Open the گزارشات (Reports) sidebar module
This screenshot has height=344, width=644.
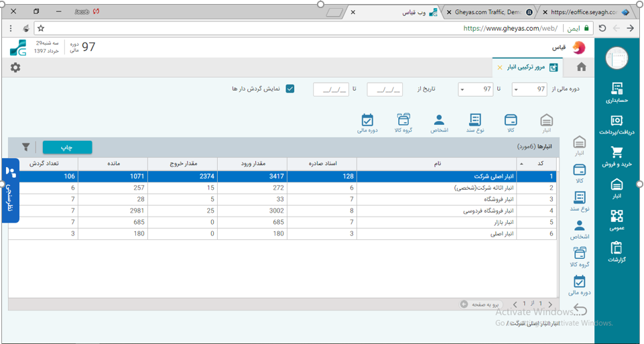coord(617,252)
